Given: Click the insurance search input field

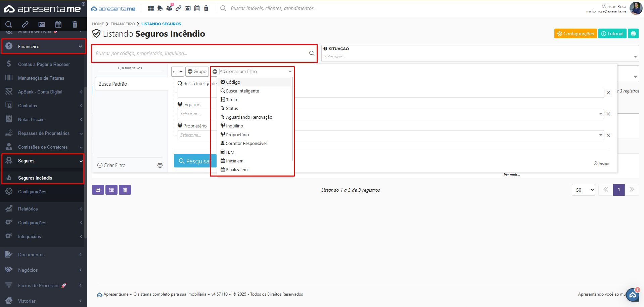Looking at the screenshot, I should point(201,53).
